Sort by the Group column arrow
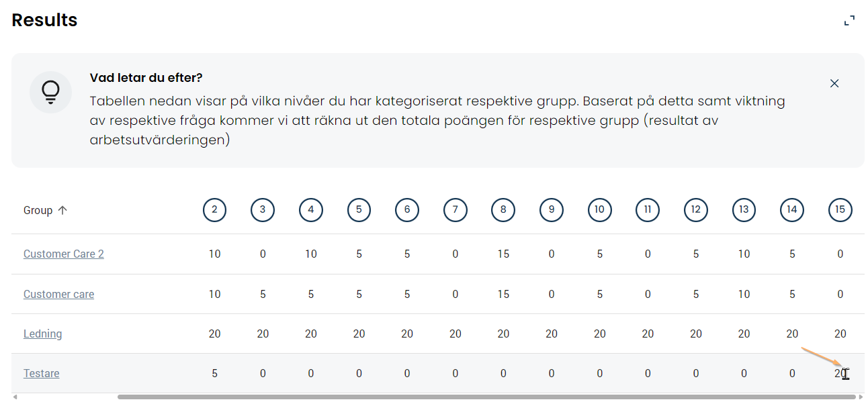The image size is (868, 404). pos(63,210)
